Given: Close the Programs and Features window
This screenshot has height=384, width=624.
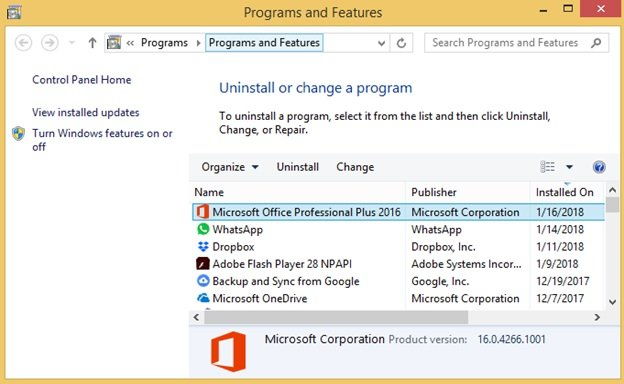Looking at the screenshot, I should tap(601, 9).
